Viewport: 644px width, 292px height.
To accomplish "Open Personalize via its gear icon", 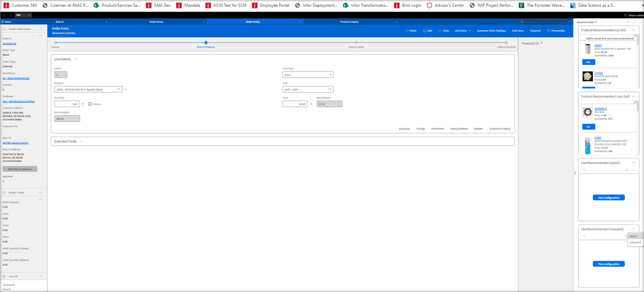I will (548, 31).
